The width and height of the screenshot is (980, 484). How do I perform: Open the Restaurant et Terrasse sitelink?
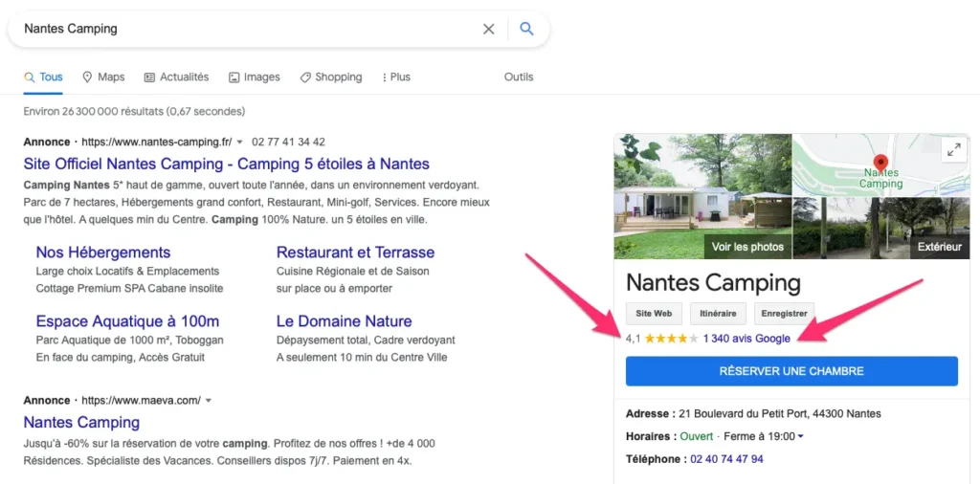355,253
